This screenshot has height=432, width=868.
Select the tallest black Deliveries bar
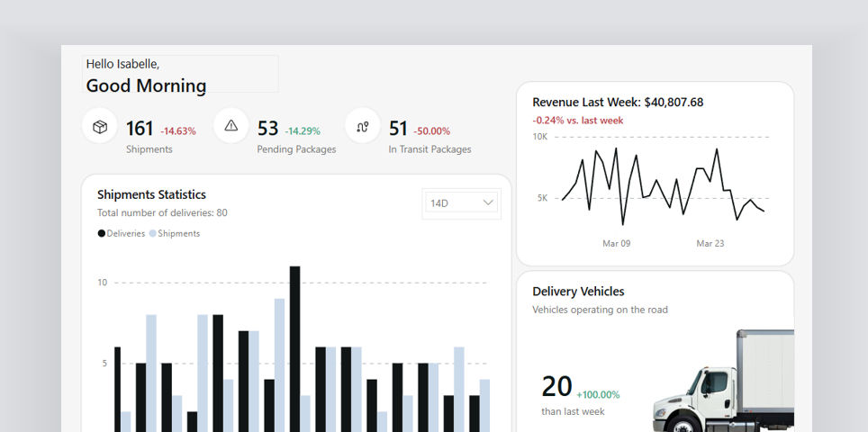click(295, 349)
